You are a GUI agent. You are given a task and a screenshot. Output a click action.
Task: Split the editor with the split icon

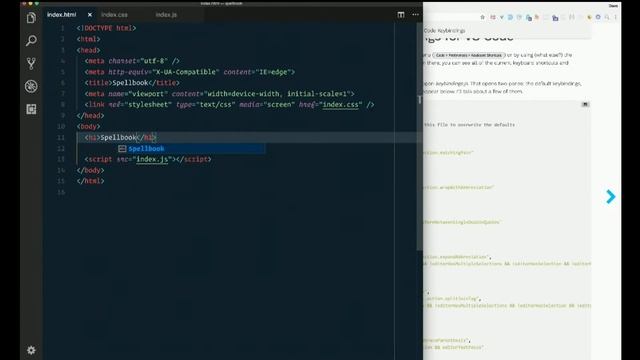coord(401,15)
